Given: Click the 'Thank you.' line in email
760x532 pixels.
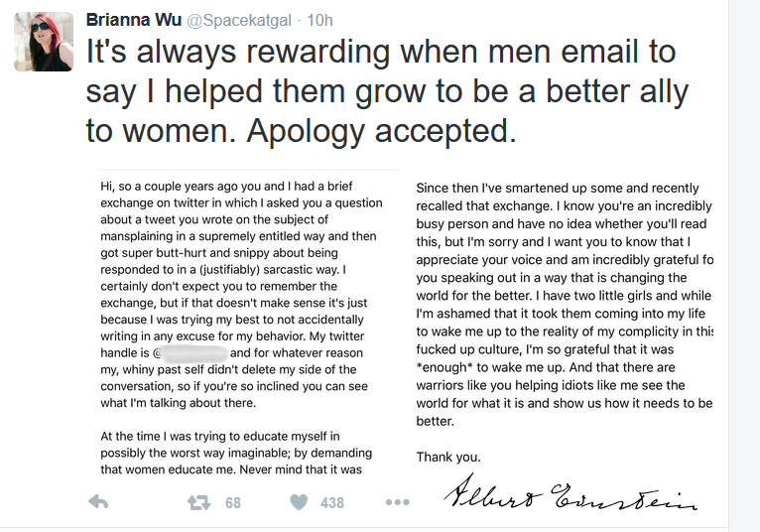Looking at the screenshot, I should coord(448,457).
